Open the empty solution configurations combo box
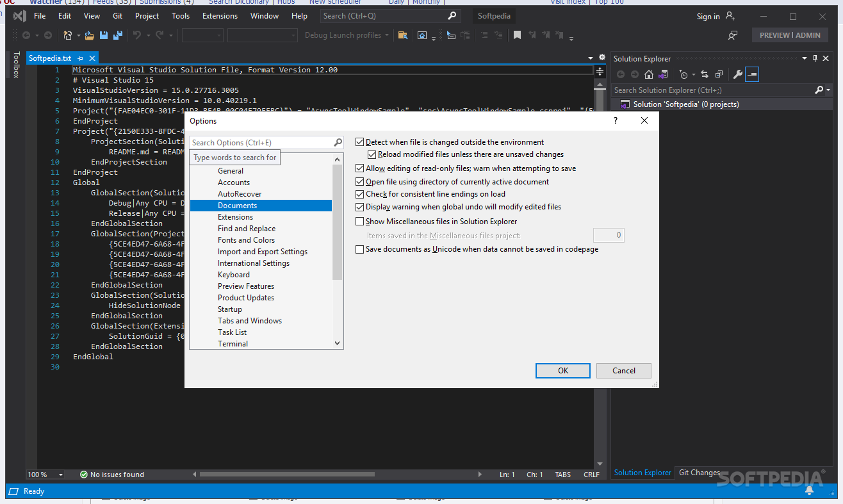 pos(202,35)
